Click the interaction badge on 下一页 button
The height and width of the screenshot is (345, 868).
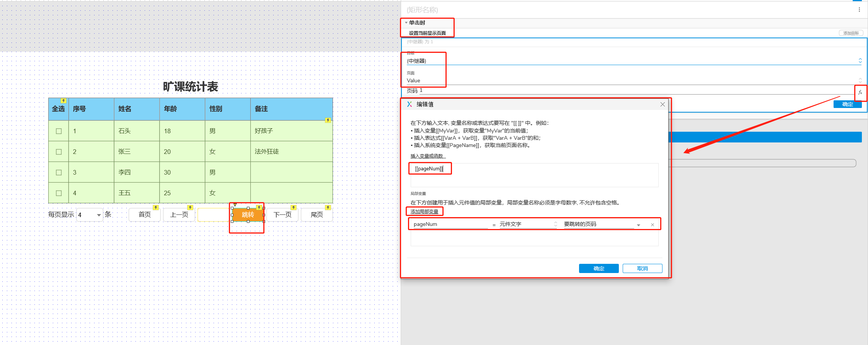tap(294, 208)
